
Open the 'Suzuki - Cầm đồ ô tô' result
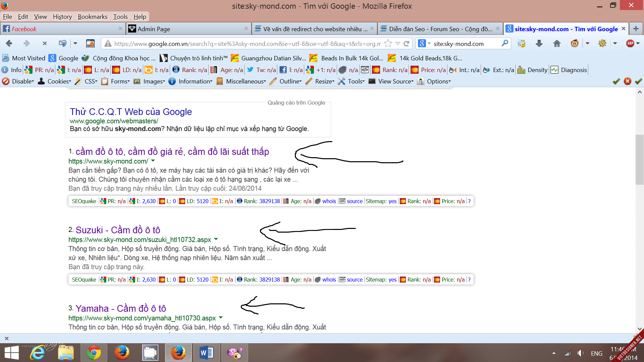point(118,230)
